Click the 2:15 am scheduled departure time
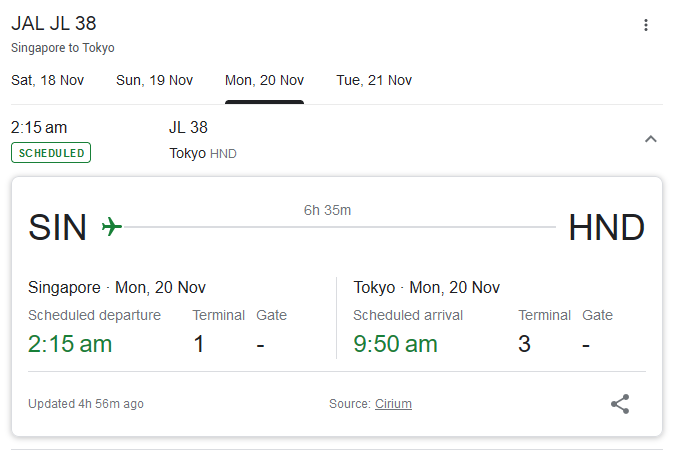Image resolution: width=681 pixels, height=452 pixels. pos(70,344)
